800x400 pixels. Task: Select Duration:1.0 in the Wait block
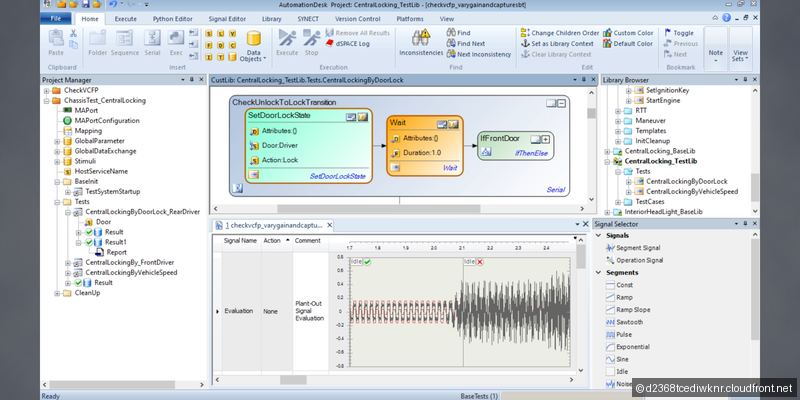coord(422,153)
